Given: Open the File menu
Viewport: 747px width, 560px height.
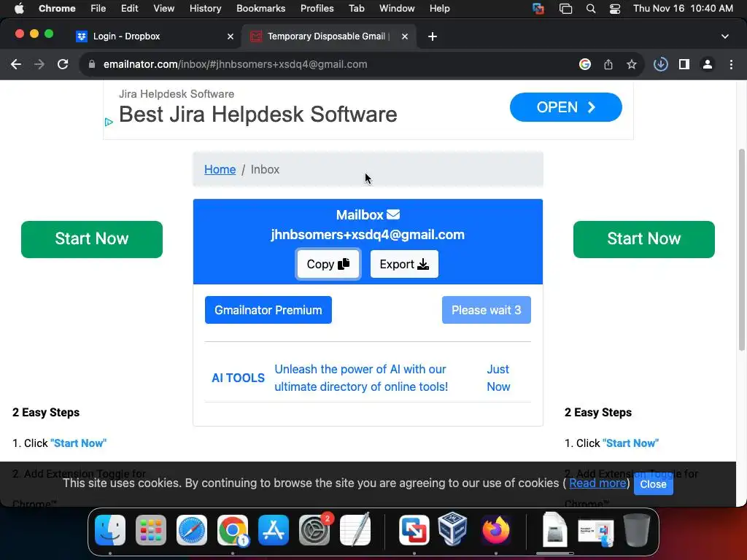Looking at the screenshot, I should coord(98,9).
